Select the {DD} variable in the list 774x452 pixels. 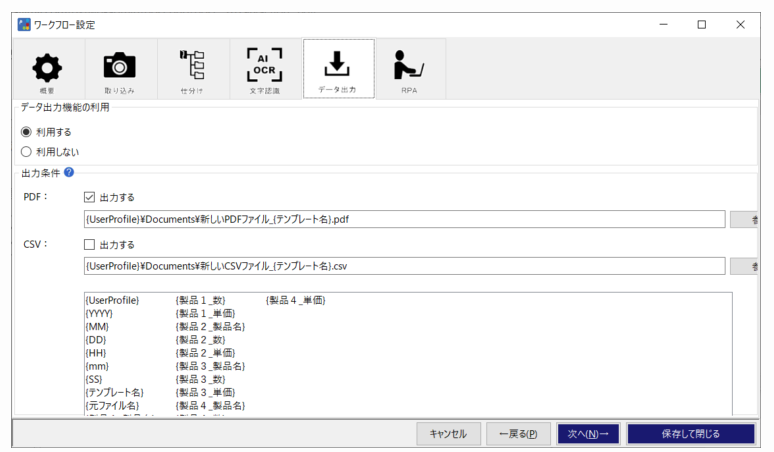pyautogui.click(x=96, y=340)
